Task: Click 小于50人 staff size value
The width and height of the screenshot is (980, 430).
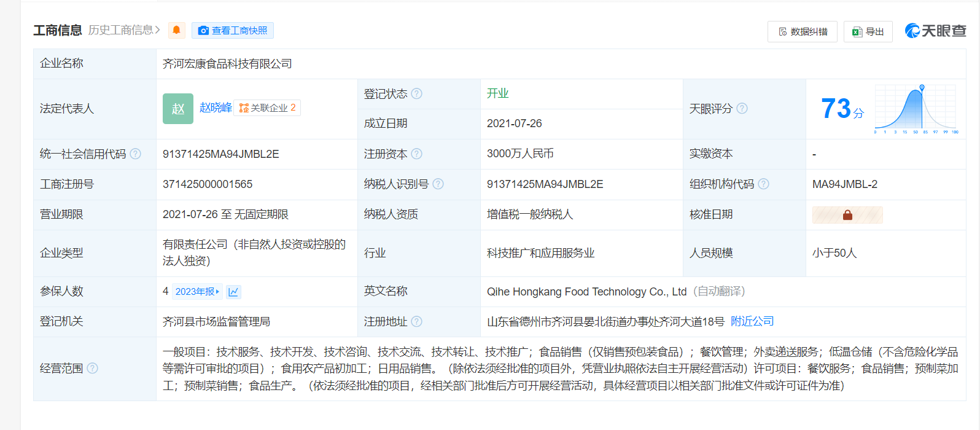Action: 834,253
